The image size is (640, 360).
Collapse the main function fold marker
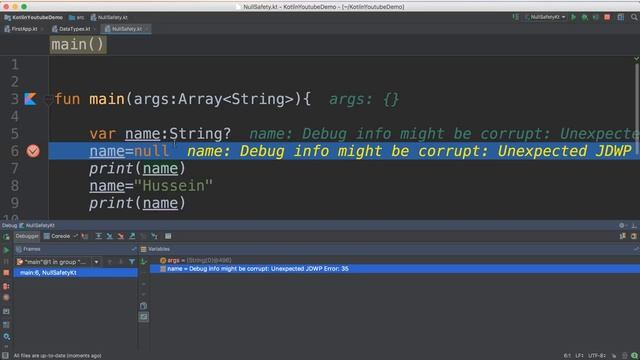coord(48,99)
